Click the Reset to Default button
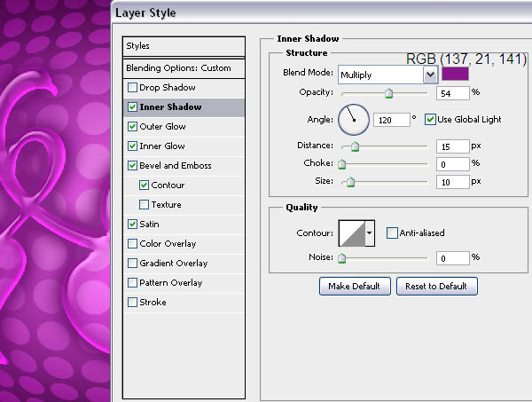Image resolution: width=532 pixels, height=402 pixels. (x=436, y=286)
